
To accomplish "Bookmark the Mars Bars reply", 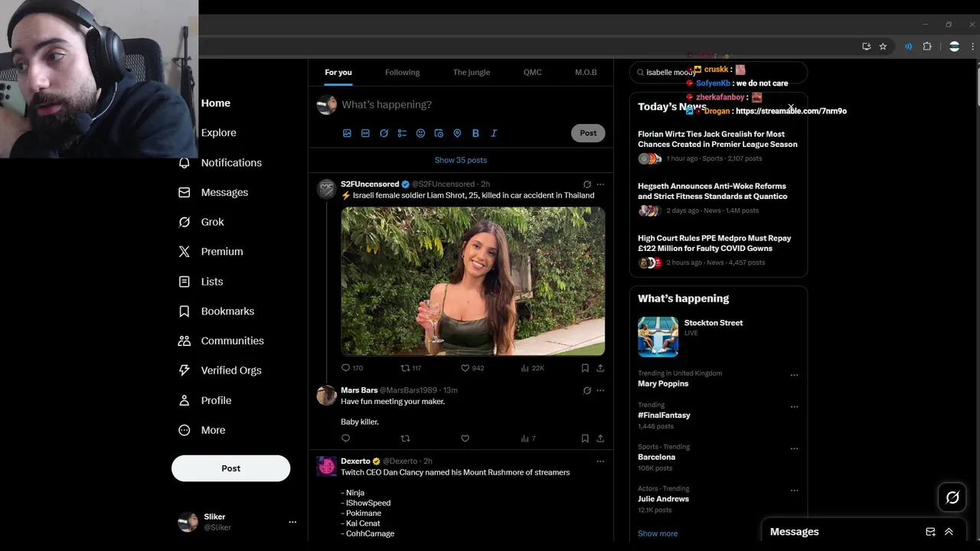I will point(585,439).
